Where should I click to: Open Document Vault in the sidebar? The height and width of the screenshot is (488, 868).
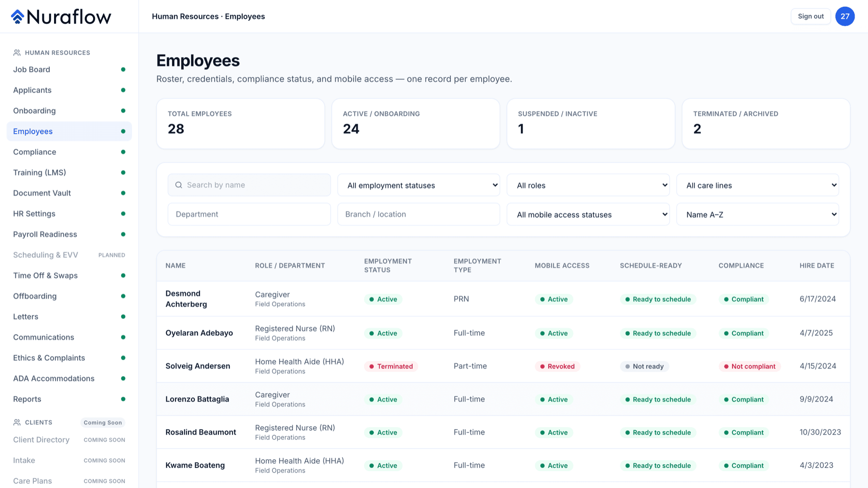pyautogui.click(x=69, y=193)
